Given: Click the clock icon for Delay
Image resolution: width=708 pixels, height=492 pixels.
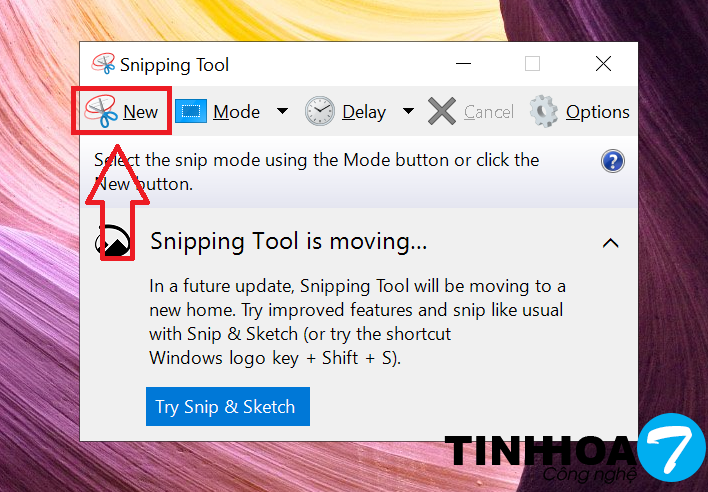Looking at the screenshot, I should [320, 112].
